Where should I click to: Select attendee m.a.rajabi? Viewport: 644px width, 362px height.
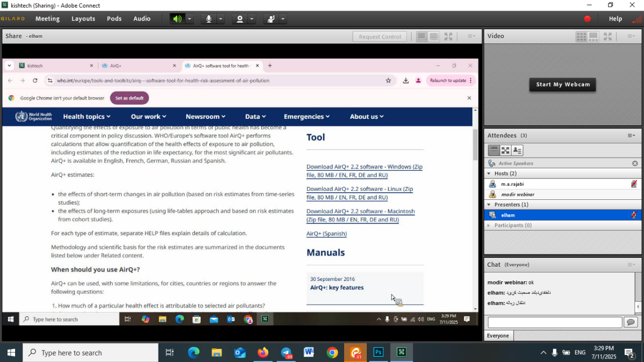pos(562,184)
